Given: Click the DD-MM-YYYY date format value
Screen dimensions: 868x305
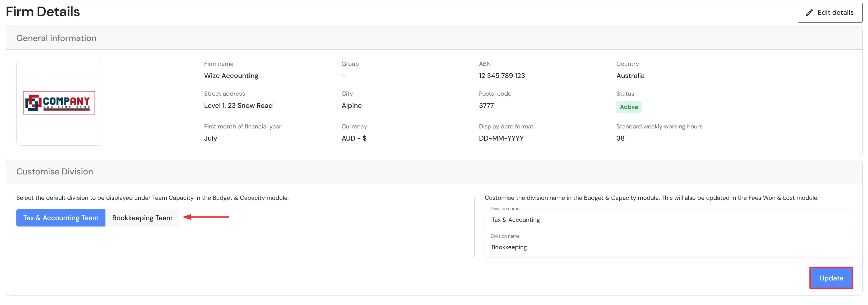Looking at the screenshot, I should (x=501, y=138).
